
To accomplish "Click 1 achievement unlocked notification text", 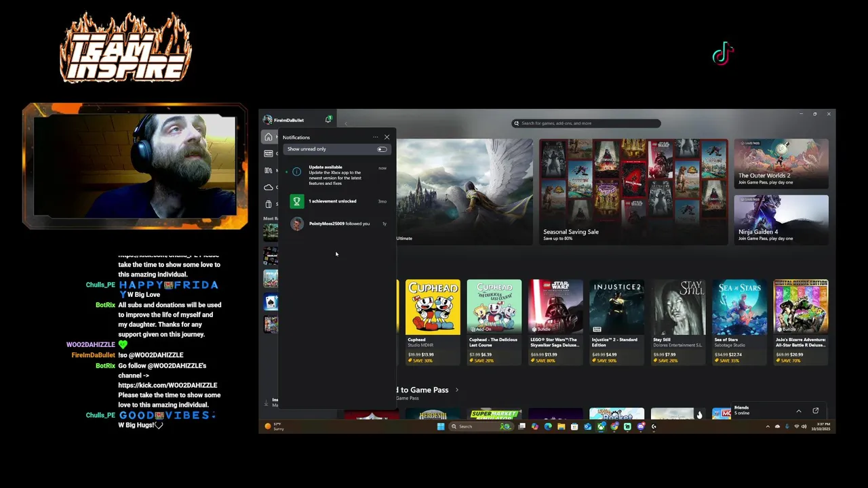I will tap(332, 201).
